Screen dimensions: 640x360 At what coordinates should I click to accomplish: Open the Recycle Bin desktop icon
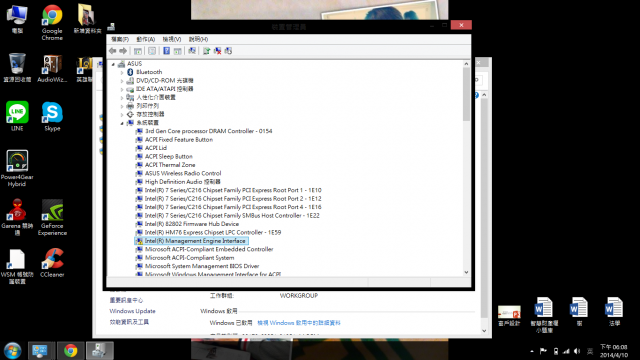(17, 68)
